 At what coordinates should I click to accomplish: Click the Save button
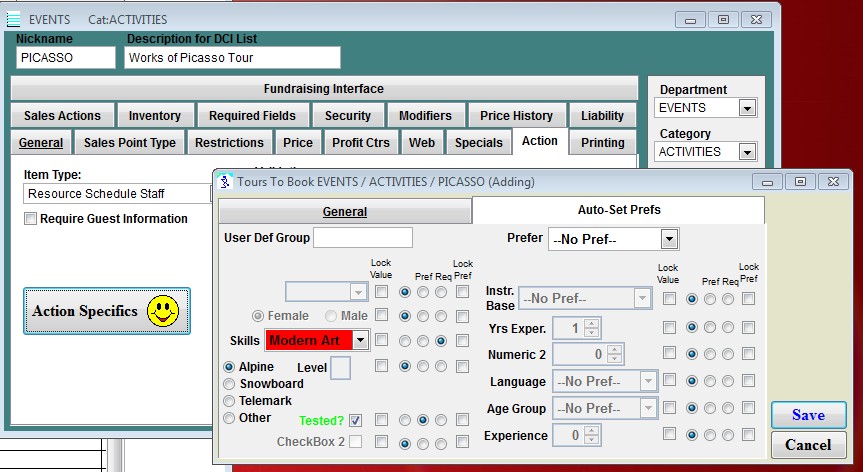pyautogui.click(x=808, y=415)
